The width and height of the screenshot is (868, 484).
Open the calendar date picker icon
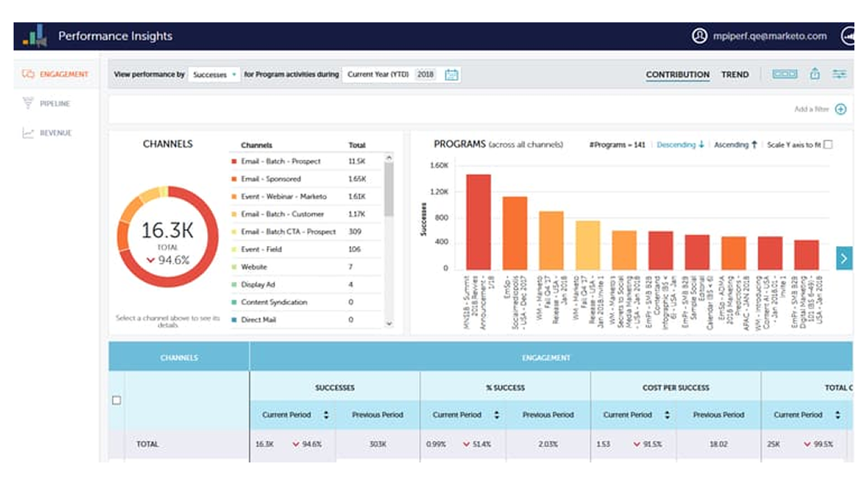tap(451, 74)
